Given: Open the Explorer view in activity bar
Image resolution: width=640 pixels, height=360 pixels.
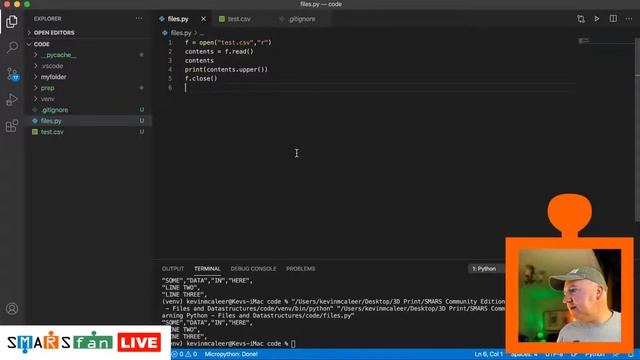Looking at the screenshot, I should coord(12,21).
